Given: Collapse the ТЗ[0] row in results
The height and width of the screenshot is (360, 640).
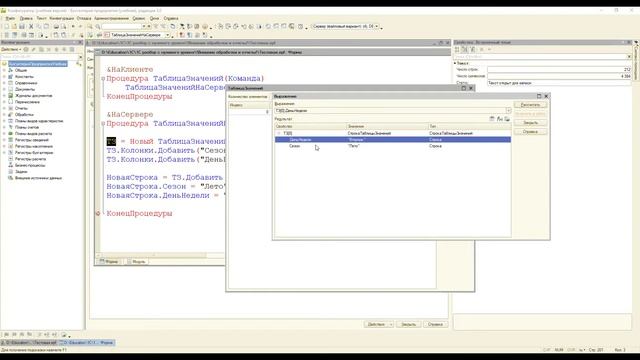Looking at the screenshot, I should pyautogui.click(x=279, y=133).
